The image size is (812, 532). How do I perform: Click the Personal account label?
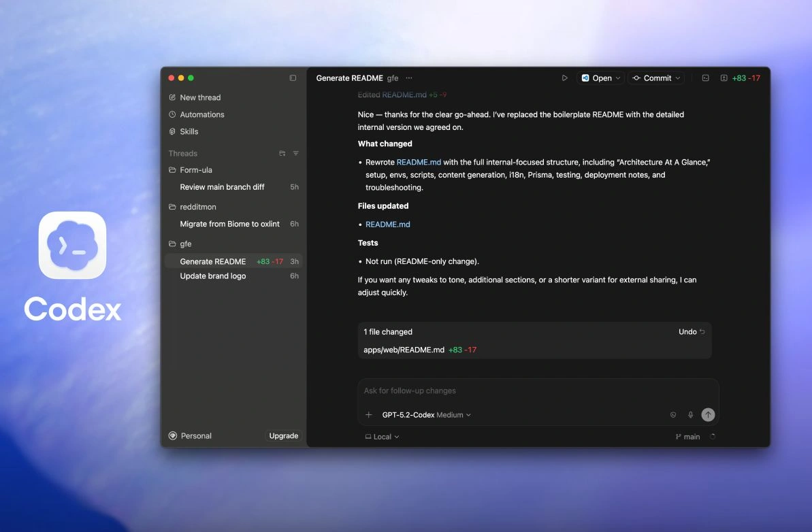[x=196, y=436]
